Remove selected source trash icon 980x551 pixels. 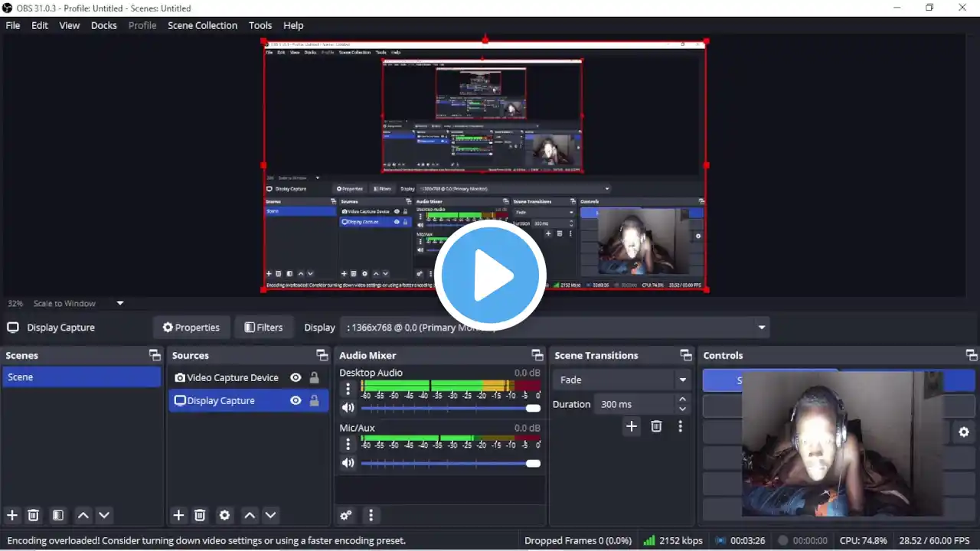point(200,516)
